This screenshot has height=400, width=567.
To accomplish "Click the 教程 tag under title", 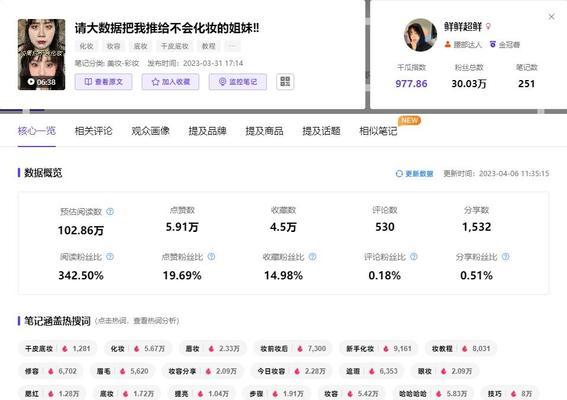I will (209, 46).
